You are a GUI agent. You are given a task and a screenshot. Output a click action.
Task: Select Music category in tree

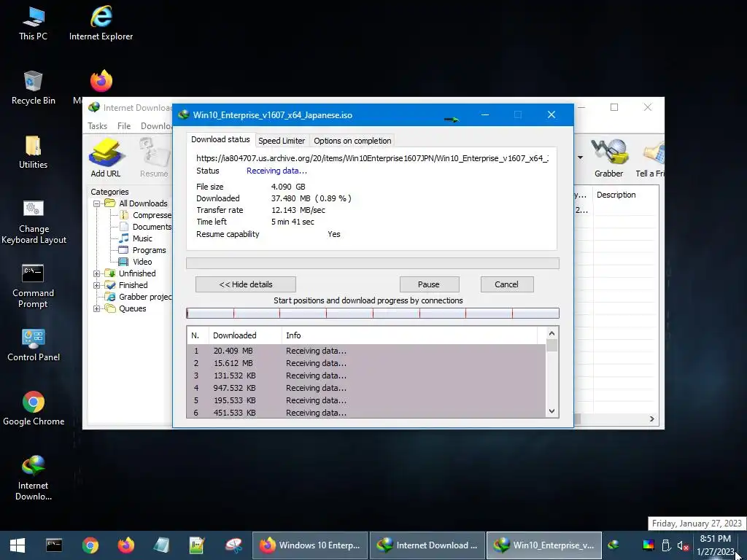pyautogui.click(x=136, y=238)
